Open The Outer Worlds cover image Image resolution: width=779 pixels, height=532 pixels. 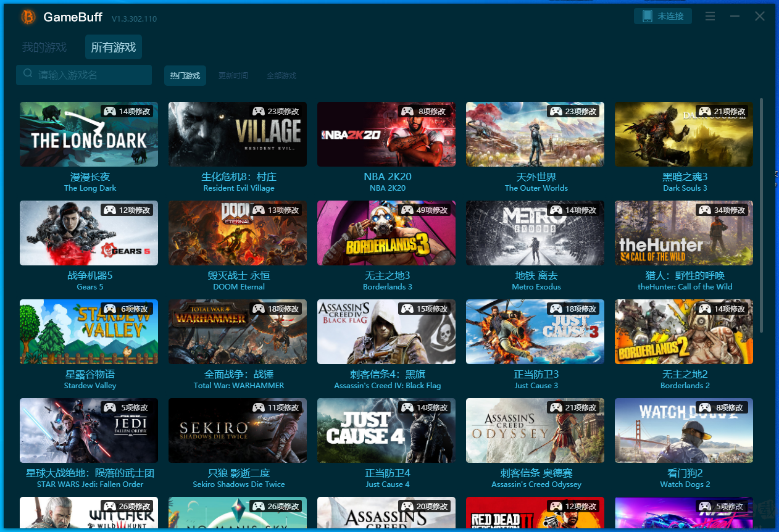535,134
